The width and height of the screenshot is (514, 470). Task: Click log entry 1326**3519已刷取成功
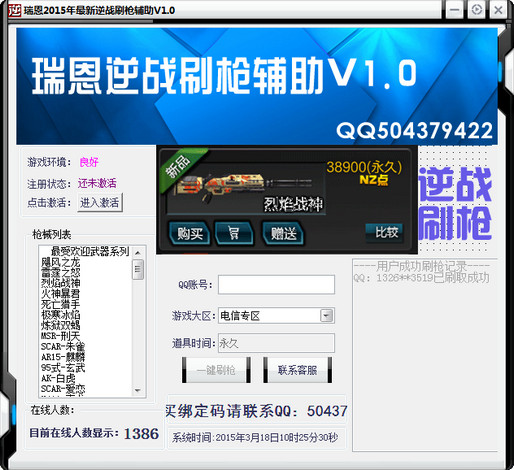click(x=422, y=277)
